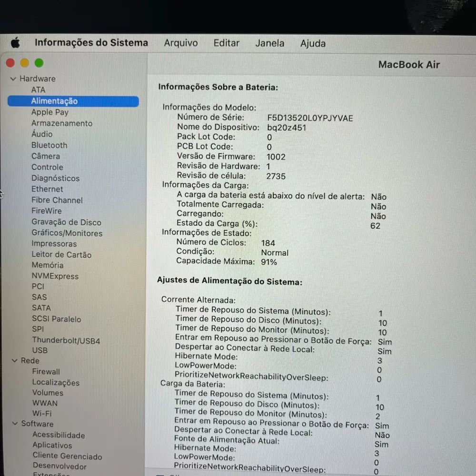
Task: Open the Ajuda menu
Action: pos(313,44)
